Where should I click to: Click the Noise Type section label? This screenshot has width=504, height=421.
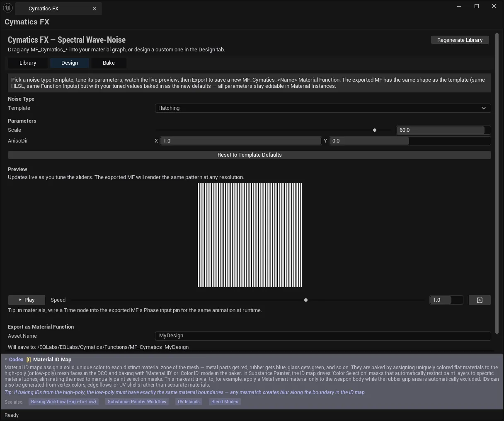pyautogui.click(x=21, y=99)
